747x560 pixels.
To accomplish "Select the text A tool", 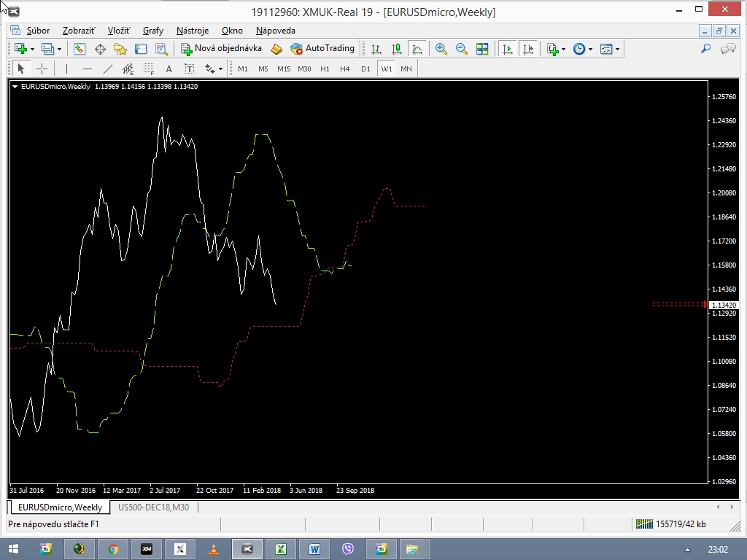I will 169,69.
